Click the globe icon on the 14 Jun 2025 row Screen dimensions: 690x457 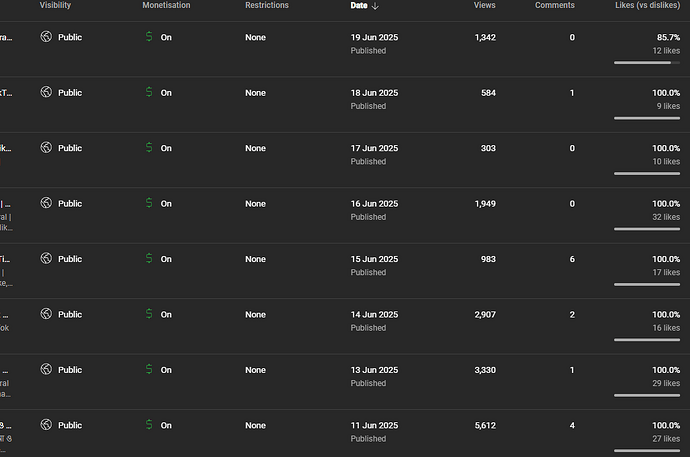[46, 314]
